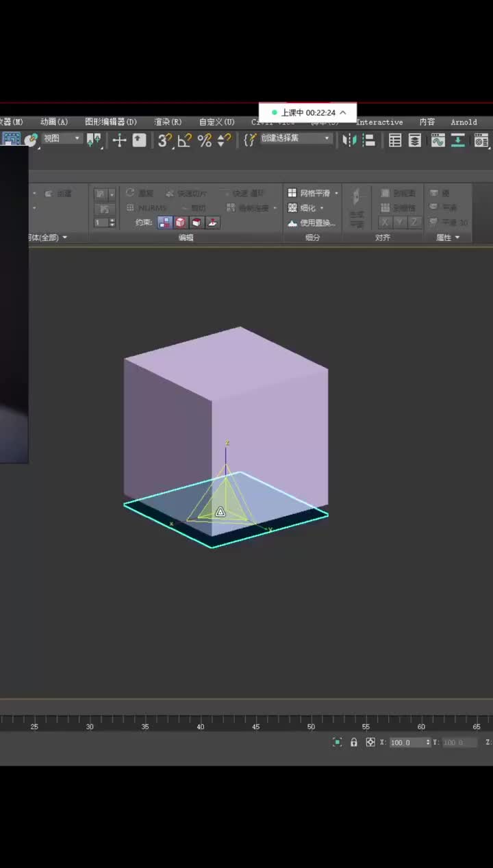Click the 硬 hard edges button
This screenshot has height=868, width=493.
(440, 193)
